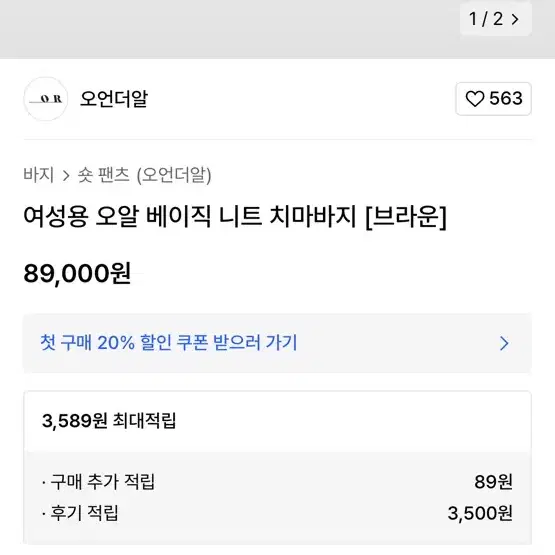Click the blue arrow on coupon banner
This screenshot has height=555, width=555.
pyautogui.click(x=504, y=343)
